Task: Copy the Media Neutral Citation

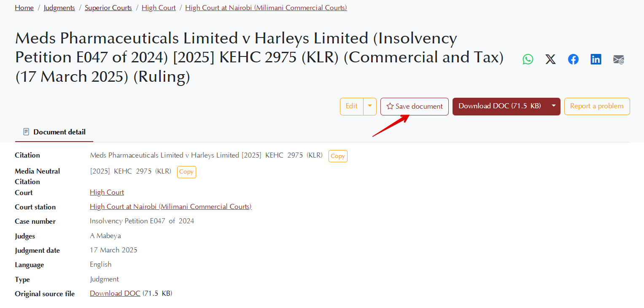Action: pos(186,172)
